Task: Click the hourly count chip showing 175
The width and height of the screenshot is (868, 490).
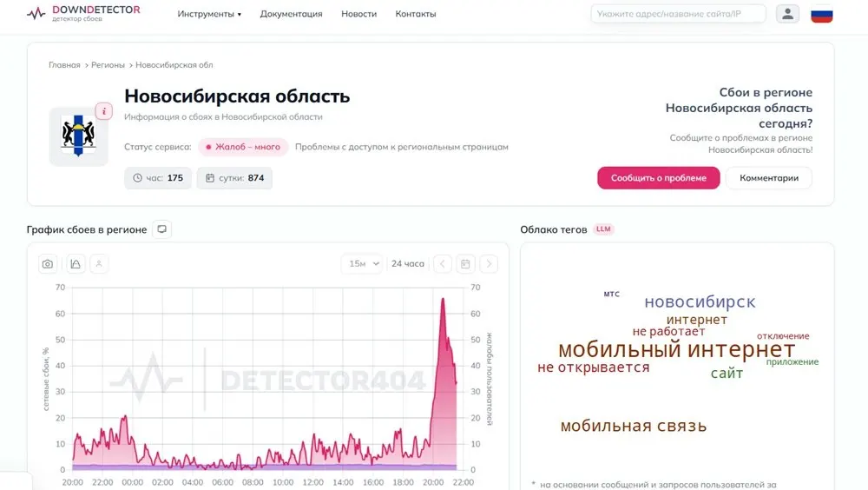Action: click(x=158, y=178)
